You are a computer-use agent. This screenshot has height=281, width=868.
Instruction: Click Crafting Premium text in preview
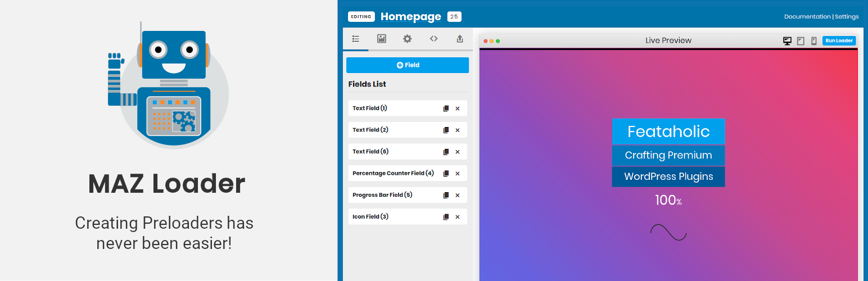coord(668,155)
